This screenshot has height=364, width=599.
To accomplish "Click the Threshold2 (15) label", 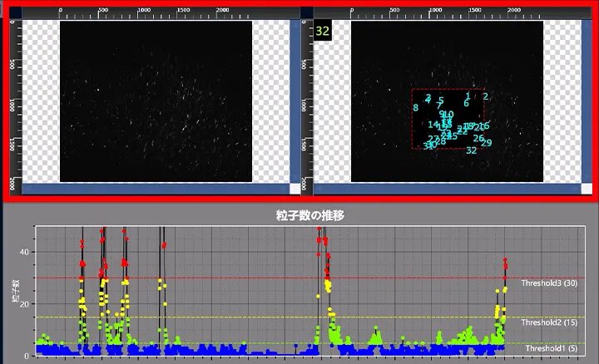I will 549,322.
